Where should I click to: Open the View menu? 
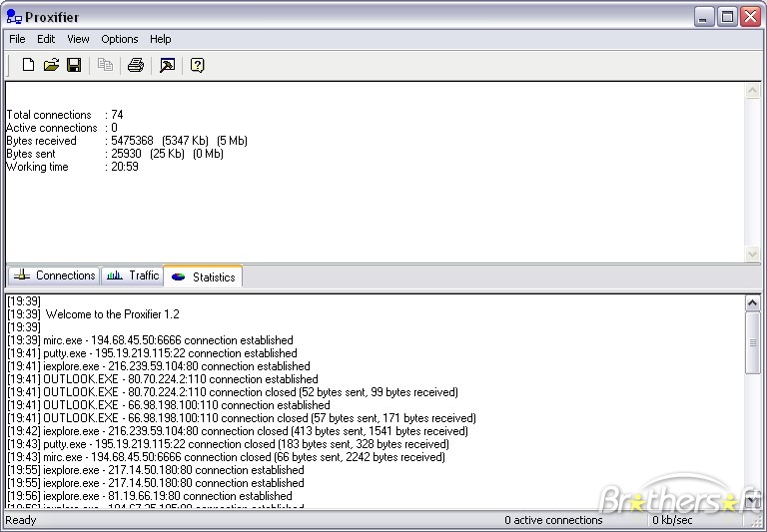(78, 39)
